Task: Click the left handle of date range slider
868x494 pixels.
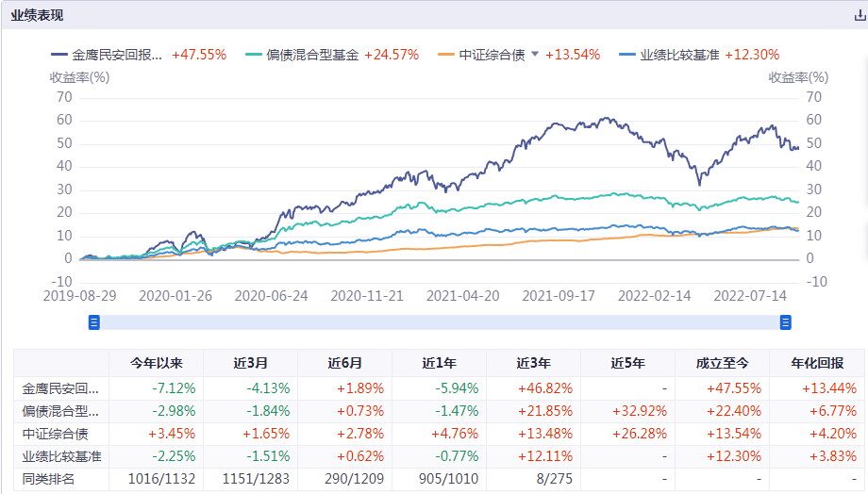Action: pyautogui.click(x=93, y=322)
